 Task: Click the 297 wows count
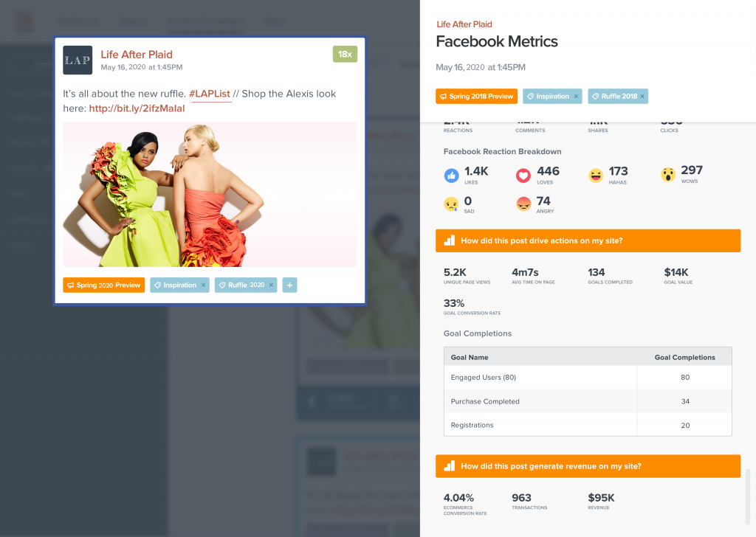[692, 170]
